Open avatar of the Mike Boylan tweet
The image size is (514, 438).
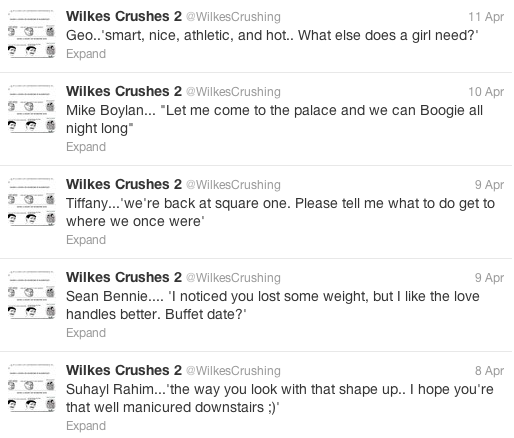(x=32, y=109)
